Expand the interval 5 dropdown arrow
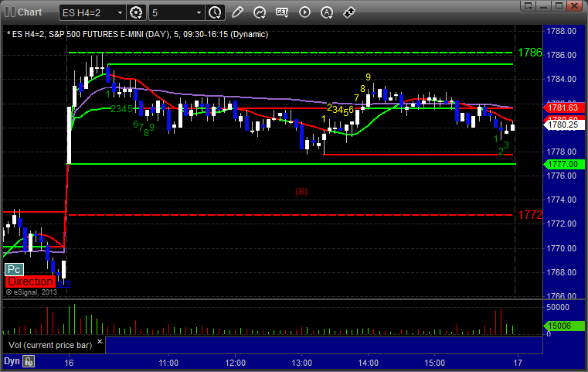Screen dimensions: 588x372 coord(199,13)
